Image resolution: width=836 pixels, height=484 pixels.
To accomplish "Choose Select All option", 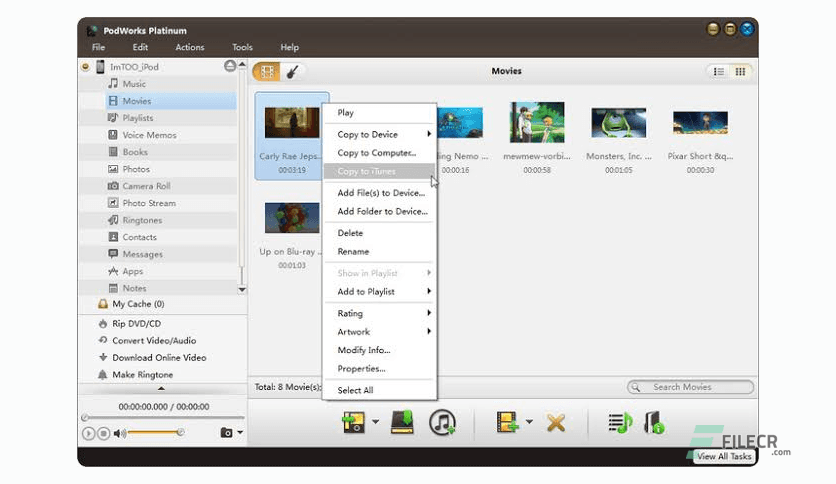I will (x=380, y=390).
